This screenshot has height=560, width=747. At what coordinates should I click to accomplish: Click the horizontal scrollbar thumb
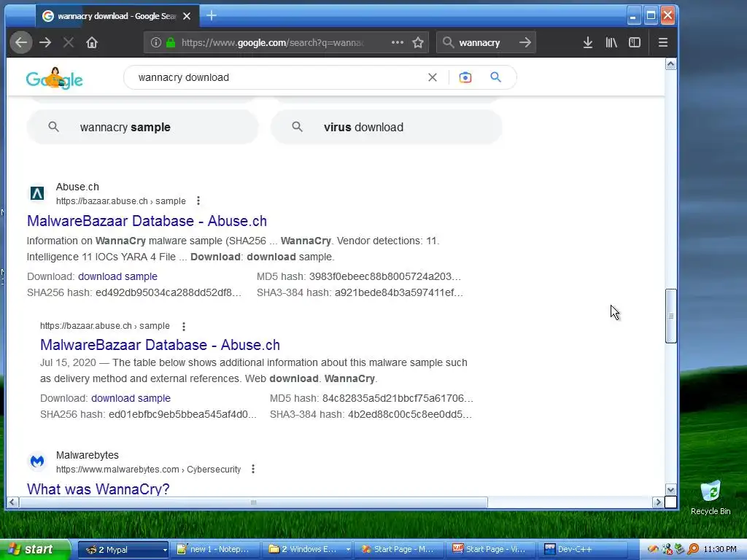(x=253, y=502)
